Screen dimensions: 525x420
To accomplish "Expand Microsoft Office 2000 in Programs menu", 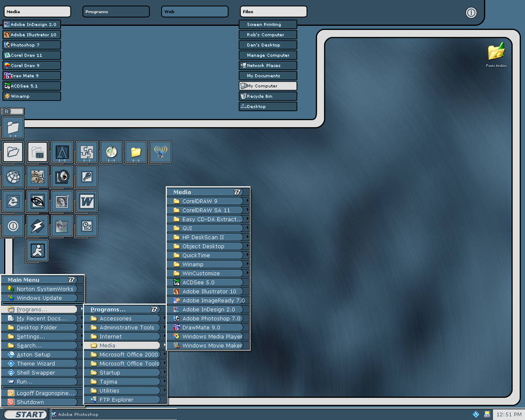I will pos(125,354).
